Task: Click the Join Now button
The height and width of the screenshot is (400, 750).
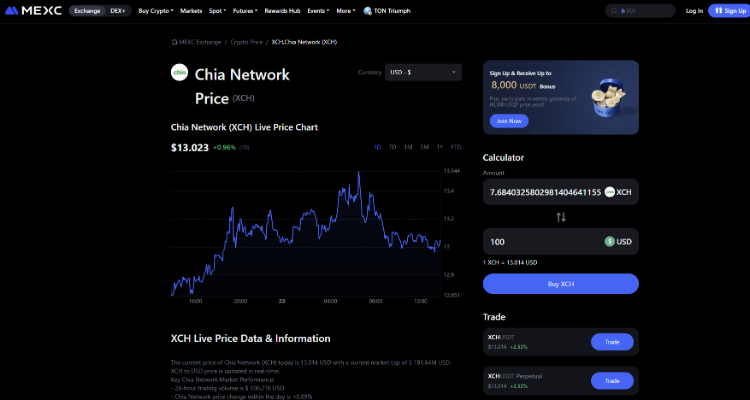Action: click(x=509, y=121)
